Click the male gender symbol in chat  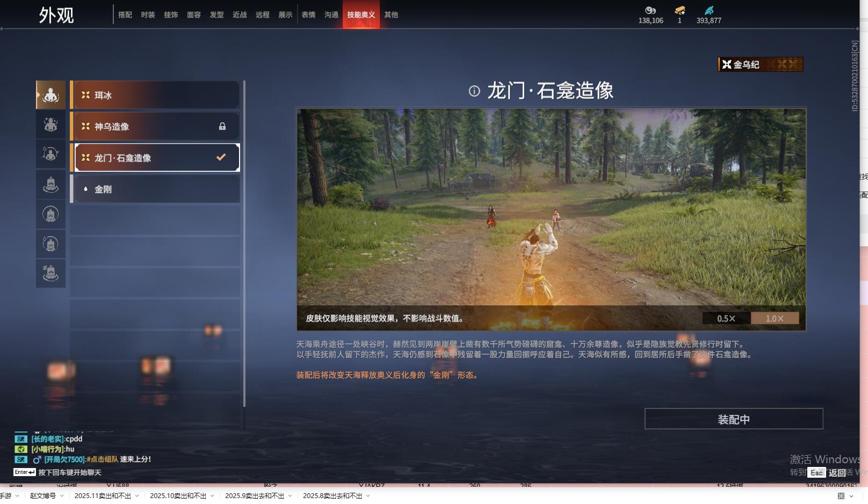(x=37, y=459)
